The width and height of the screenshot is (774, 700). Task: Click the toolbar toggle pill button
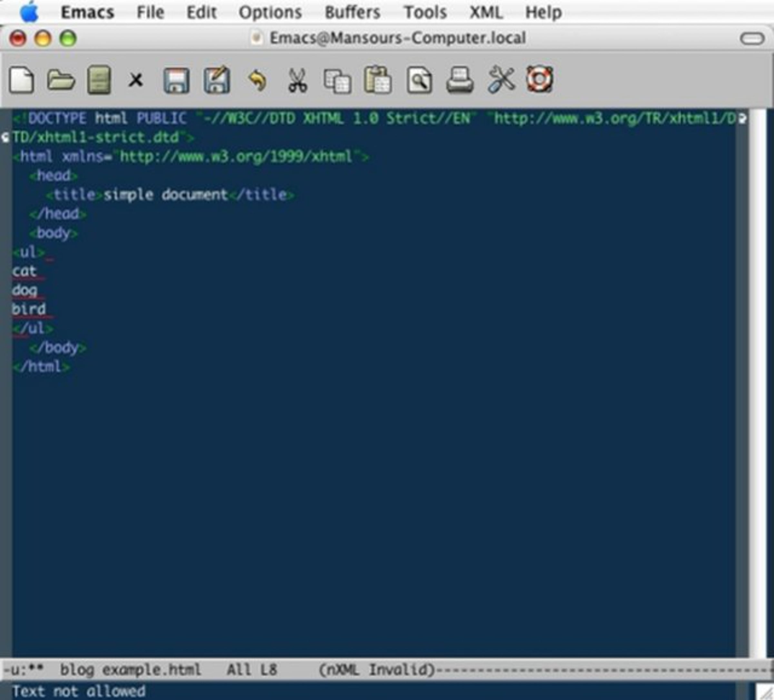752,38
